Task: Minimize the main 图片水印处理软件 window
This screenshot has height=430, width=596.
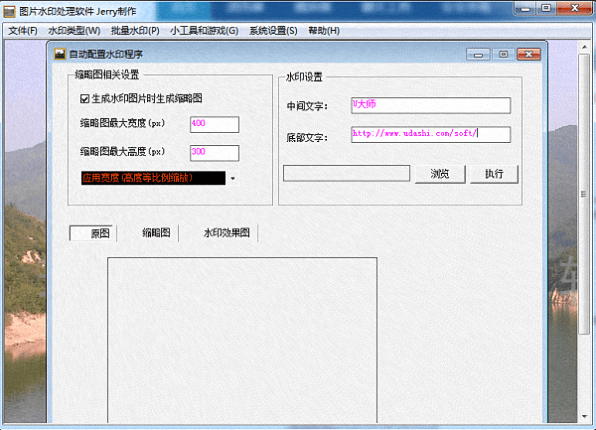Action: pos(525,8)
